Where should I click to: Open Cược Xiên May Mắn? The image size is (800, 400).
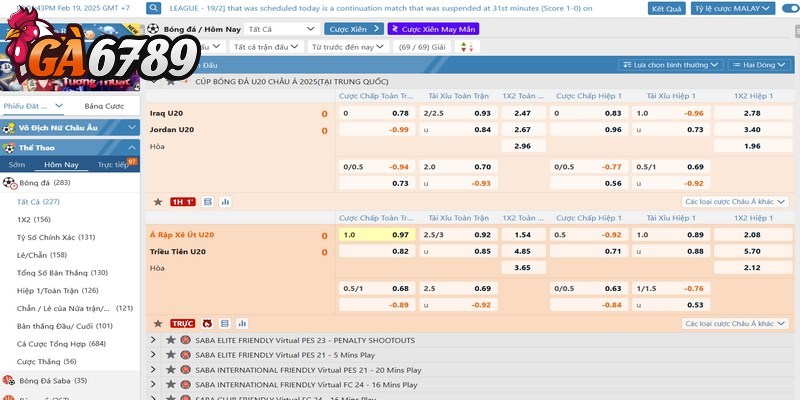(433, 29)
